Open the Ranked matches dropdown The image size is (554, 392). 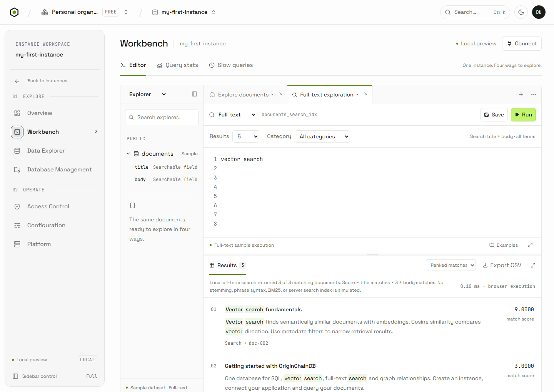[x=451, y=265]
